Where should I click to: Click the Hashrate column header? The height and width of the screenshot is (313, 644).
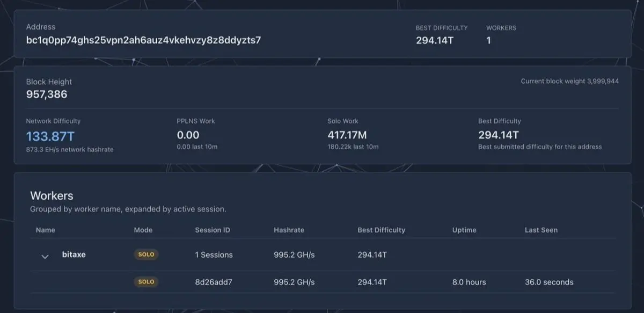coord(289,230)
